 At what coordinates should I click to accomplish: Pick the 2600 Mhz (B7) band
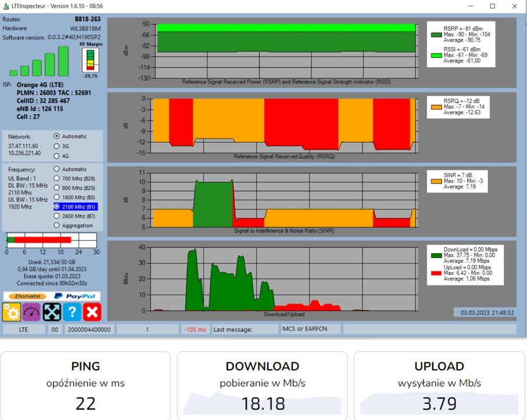coord(75,216)
